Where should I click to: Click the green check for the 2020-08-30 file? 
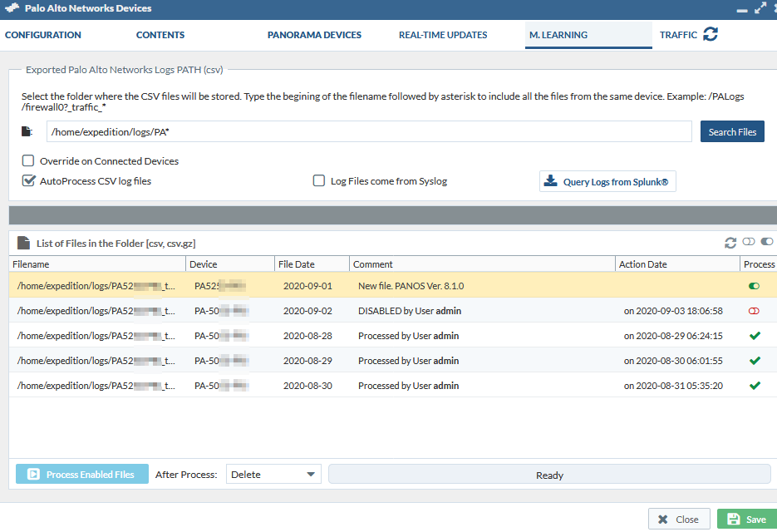(755, 386)
